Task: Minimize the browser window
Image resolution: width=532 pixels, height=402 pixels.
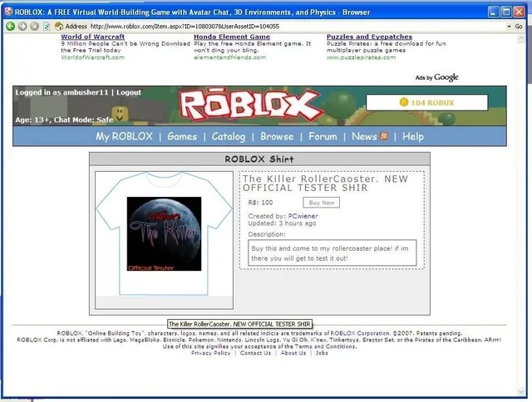Action: 494,12
